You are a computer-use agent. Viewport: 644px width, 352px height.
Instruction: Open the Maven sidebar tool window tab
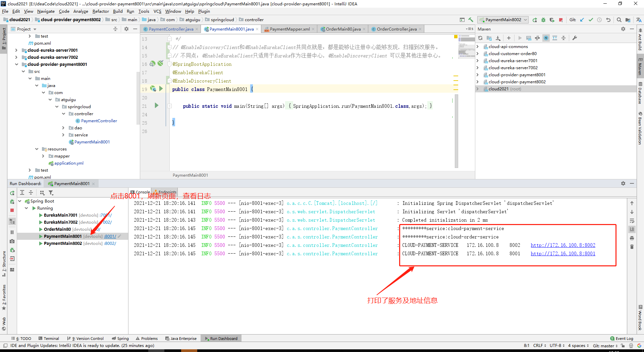coord(640,66)
